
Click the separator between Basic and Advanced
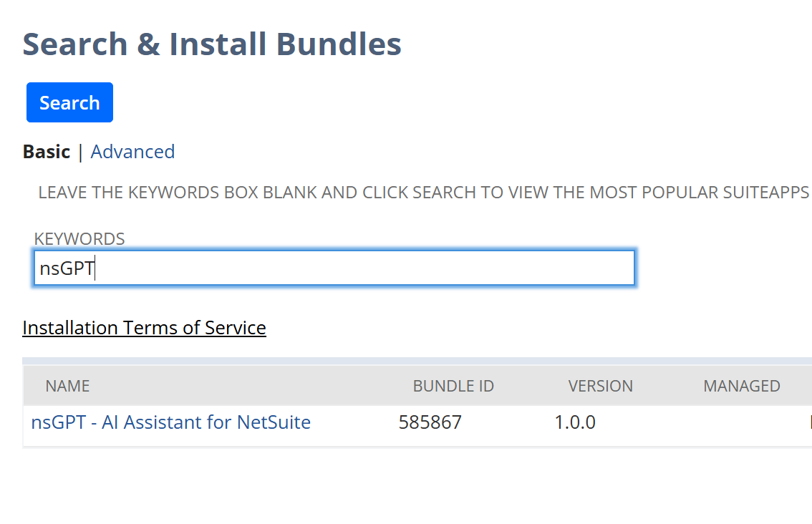(80, 152)
